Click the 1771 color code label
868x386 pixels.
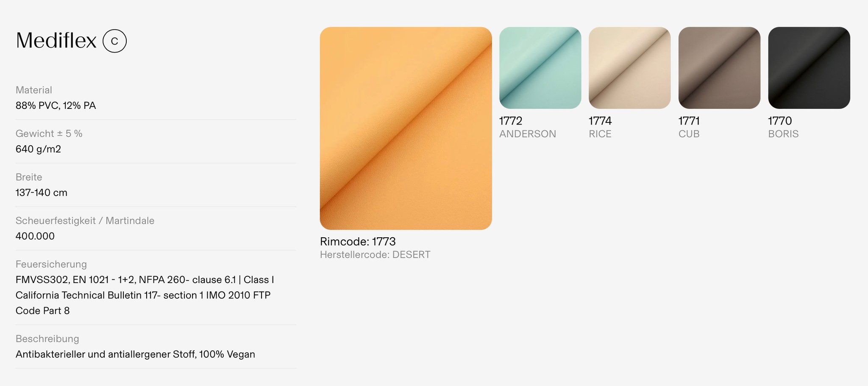[x=689, y=121]
